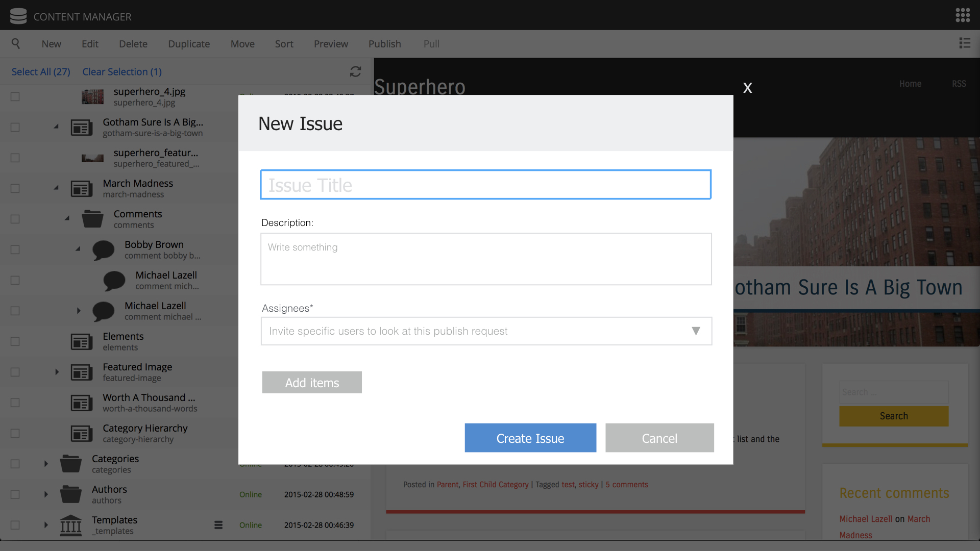Click the Templates building icon

tap(70, 525)
